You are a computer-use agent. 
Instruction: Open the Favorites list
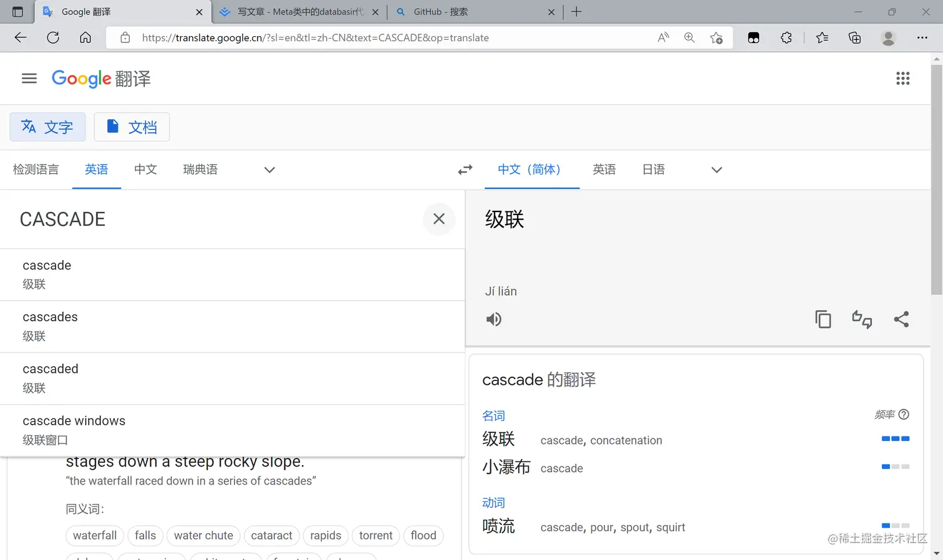822,37
